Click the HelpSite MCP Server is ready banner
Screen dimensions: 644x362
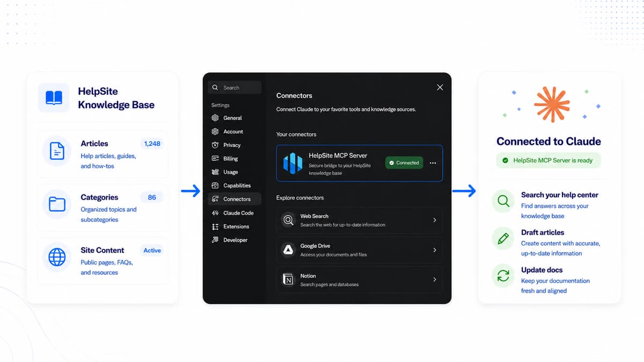click(548, 160)
